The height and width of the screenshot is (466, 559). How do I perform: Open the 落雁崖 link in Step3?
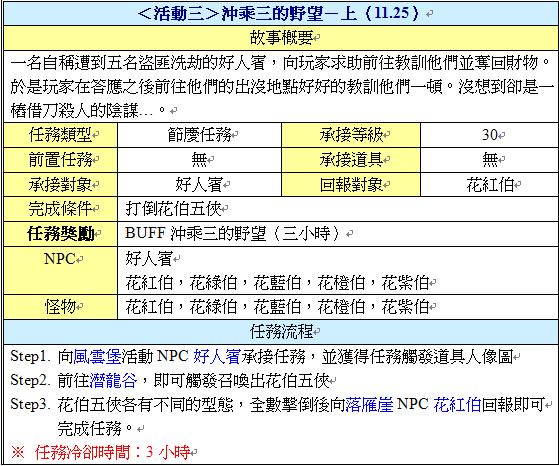pos(369,404)
